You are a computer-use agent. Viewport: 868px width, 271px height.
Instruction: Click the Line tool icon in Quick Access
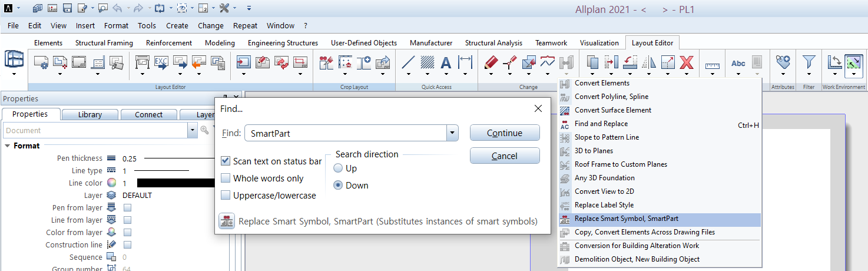[408, 62]
